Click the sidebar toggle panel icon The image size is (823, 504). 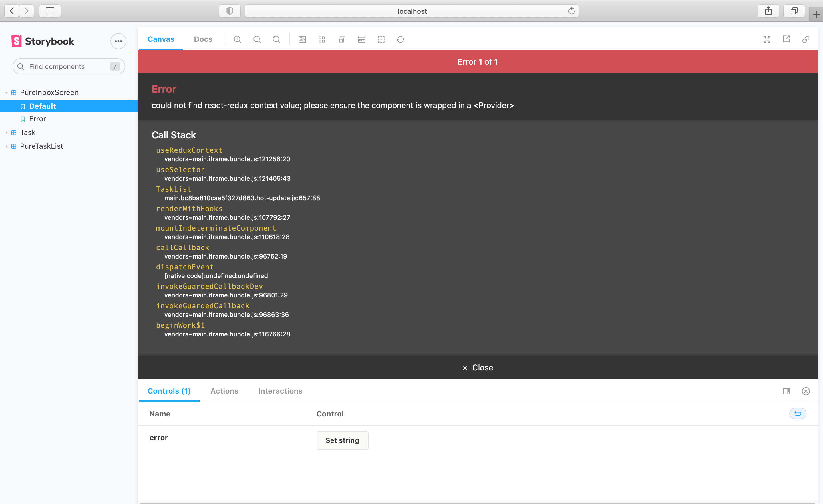[50, 11]
